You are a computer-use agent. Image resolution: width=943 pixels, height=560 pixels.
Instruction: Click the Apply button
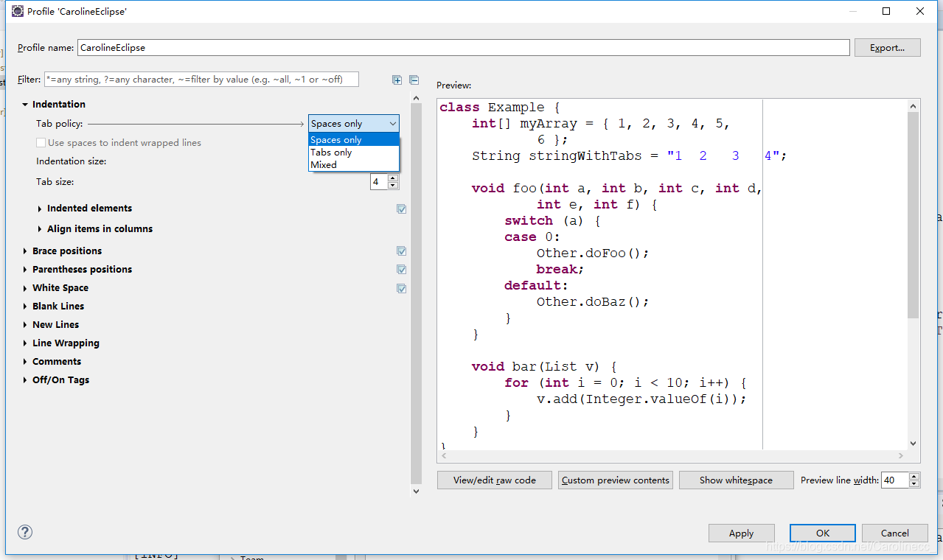pos(741,533)
